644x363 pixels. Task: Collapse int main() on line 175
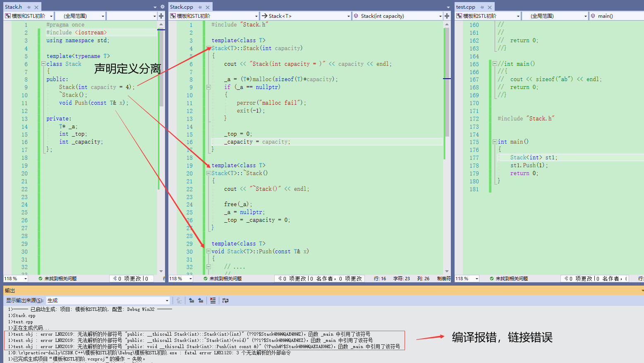pyautogui.click(x=495, y=142)
